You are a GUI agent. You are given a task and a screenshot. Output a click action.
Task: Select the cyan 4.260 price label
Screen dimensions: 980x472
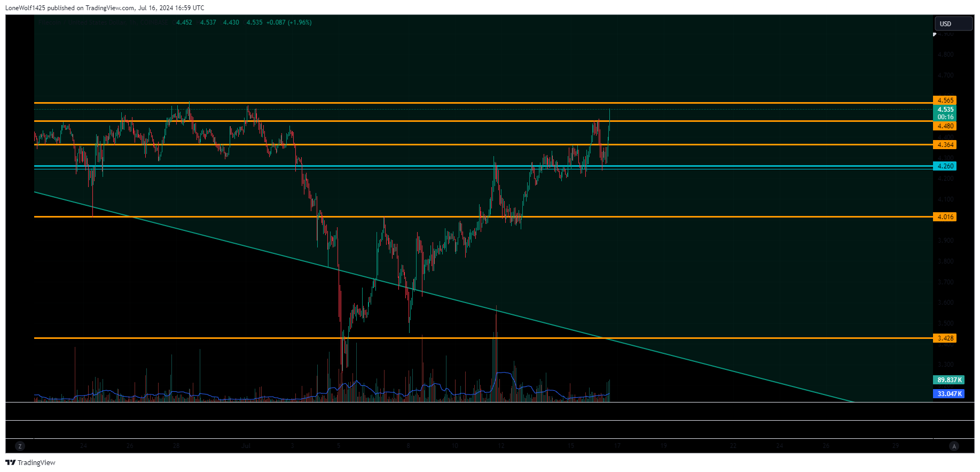click(x=945, y=166)
